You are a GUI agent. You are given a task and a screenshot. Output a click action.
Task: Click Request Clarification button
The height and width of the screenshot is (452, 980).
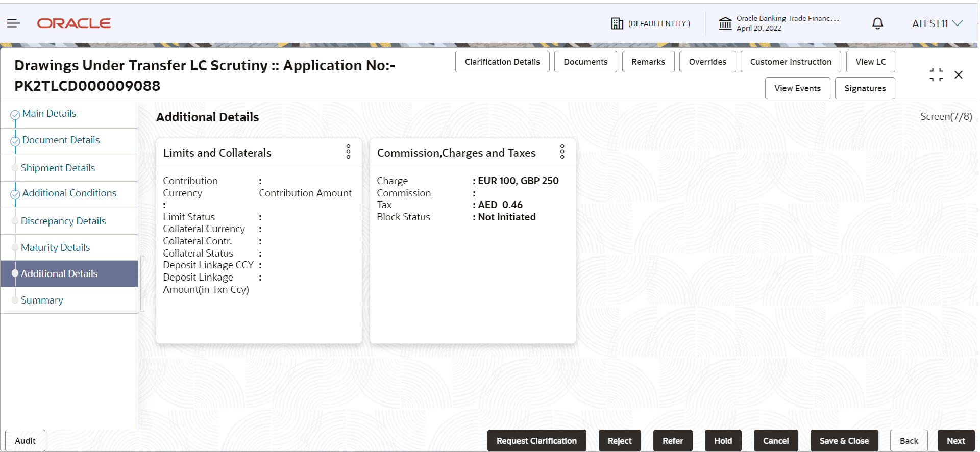(x=536, y=441)
